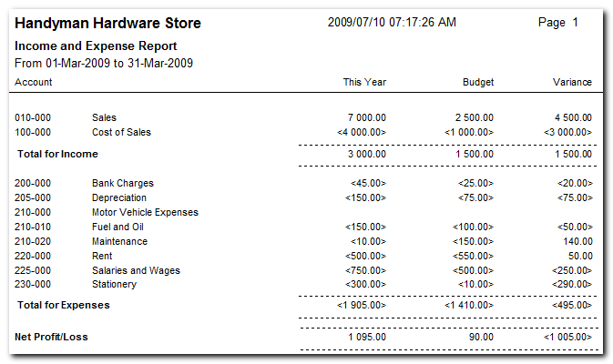Click the Maintenance account name

tap(119, 241)
